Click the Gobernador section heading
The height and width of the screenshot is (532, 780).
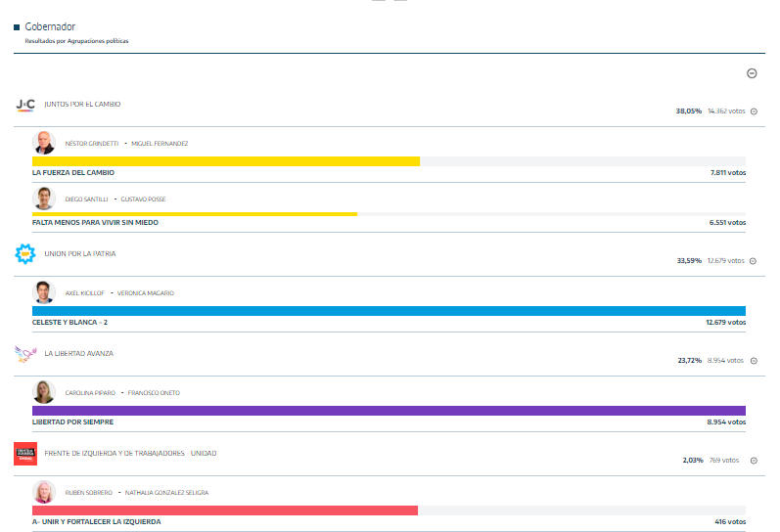click(x=50, y=26)
